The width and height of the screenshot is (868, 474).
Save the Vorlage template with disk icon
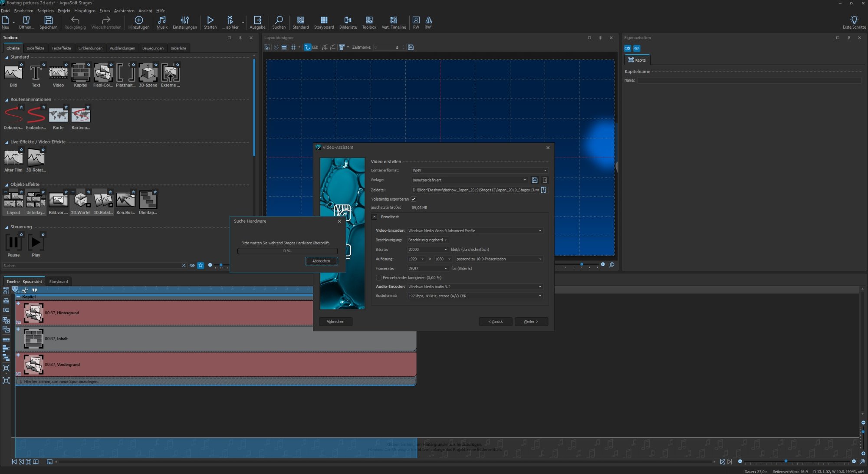[535, 180]
